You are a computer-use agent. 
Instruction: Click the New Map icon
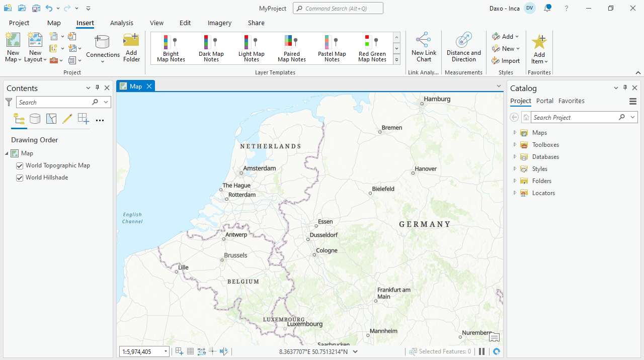click(13, 40)
